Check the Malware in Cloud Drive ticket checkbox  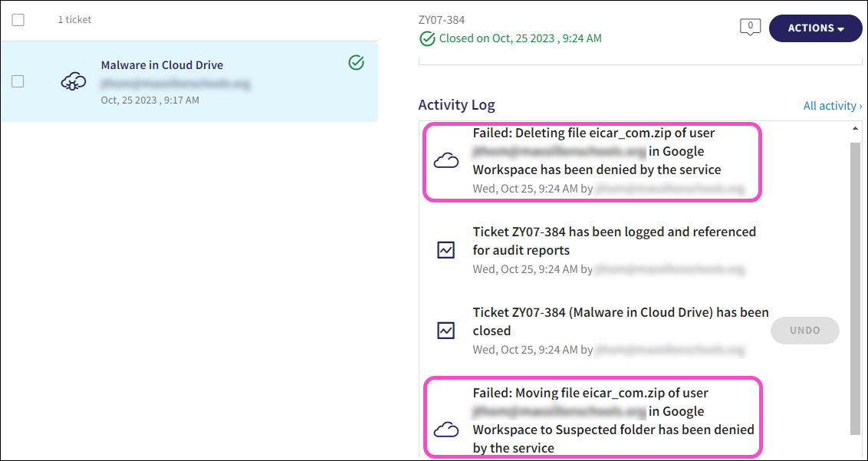(18, 81)
